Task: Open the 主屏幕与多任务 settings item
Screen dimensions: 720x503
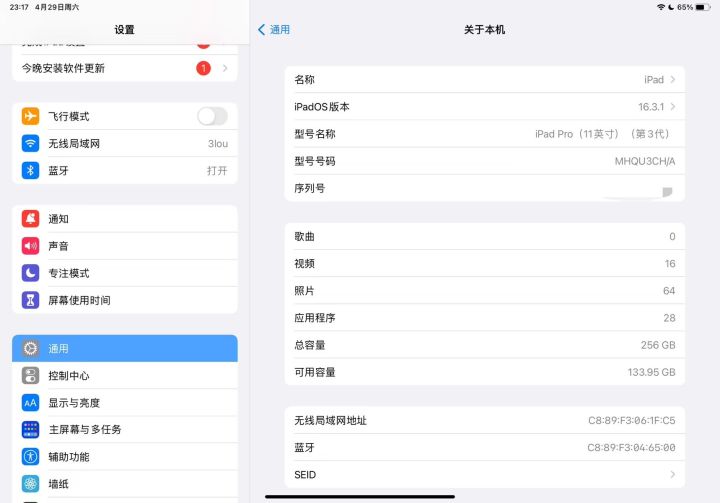Action: pyautogui.click(x=125, y=430)
